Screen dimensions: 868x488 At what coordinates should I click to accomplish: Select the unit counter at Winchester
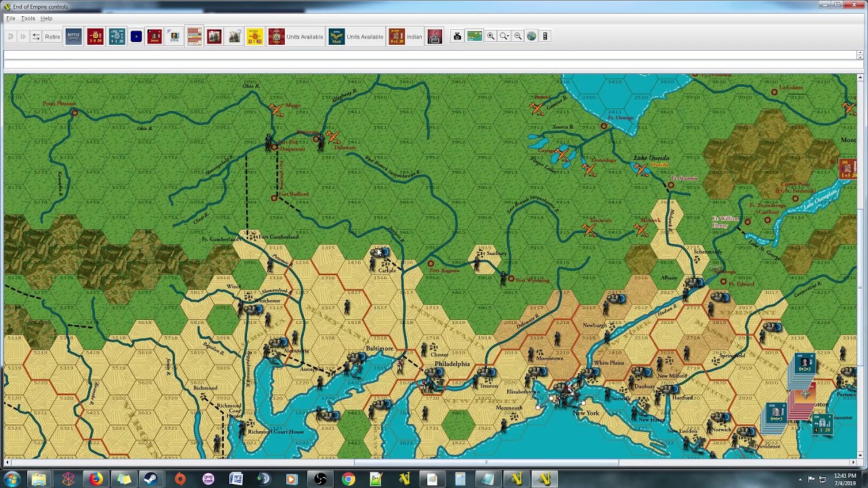click(x=252, y=310)
